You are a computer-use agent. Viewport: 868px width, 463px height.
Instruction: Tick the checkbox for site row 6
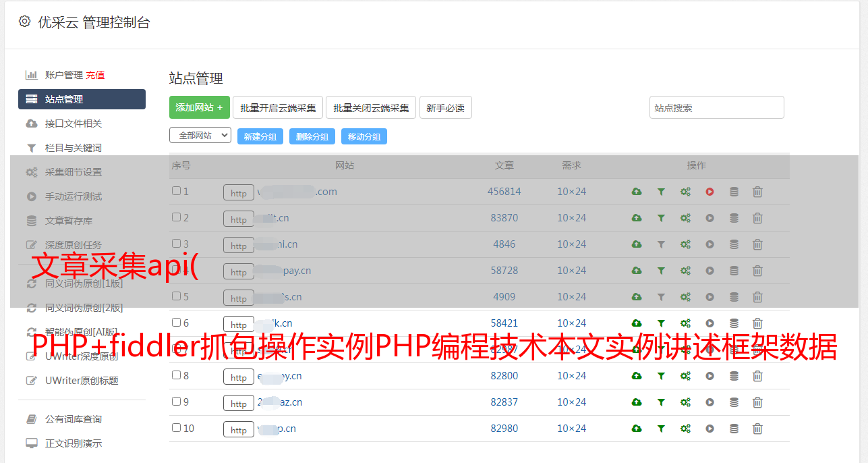point(176,323)
